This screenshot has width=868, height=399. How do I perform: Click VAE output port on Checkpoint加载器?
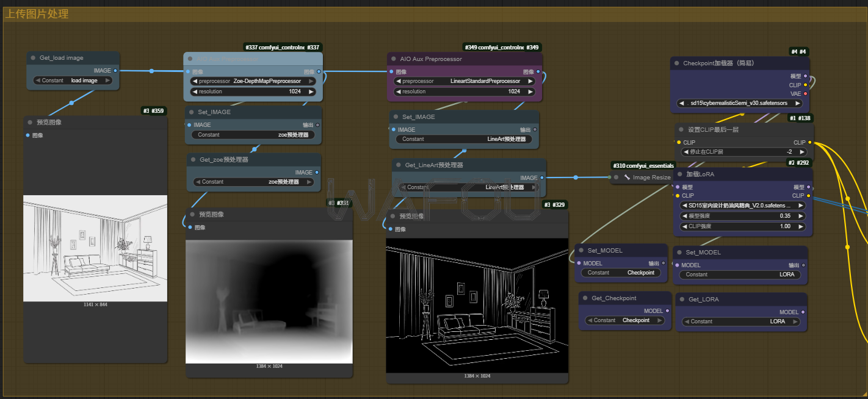[806, 94]
